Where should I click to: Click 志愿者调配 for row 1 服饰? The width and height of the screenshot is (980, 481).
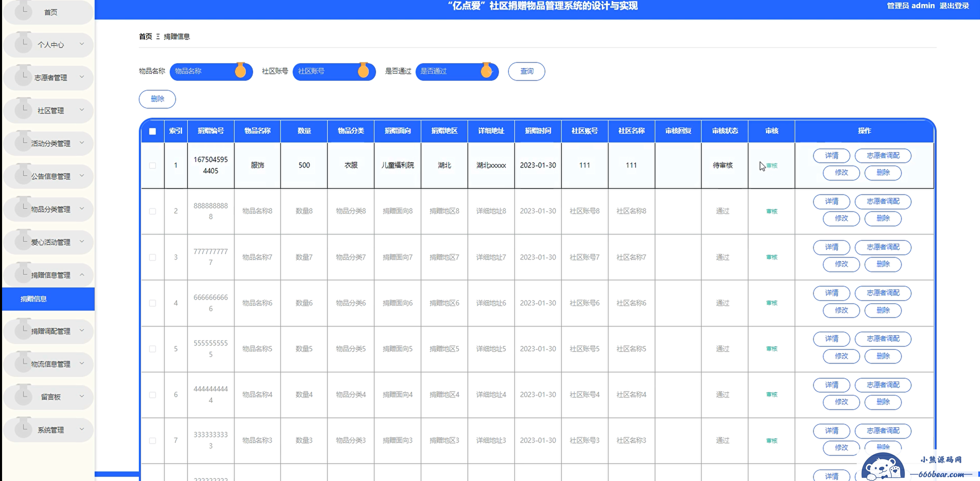coord(883,156)
